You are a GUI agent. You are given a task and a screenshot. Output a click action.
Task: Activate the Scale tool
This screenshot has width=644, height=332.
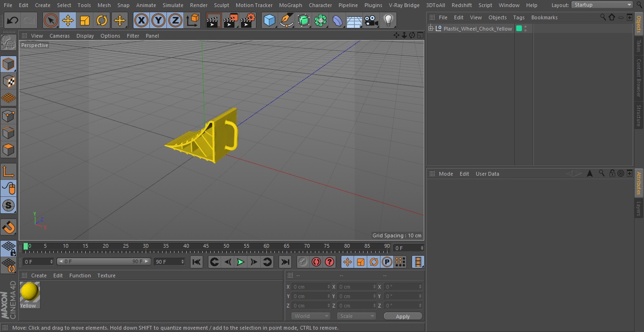point(85,20)
